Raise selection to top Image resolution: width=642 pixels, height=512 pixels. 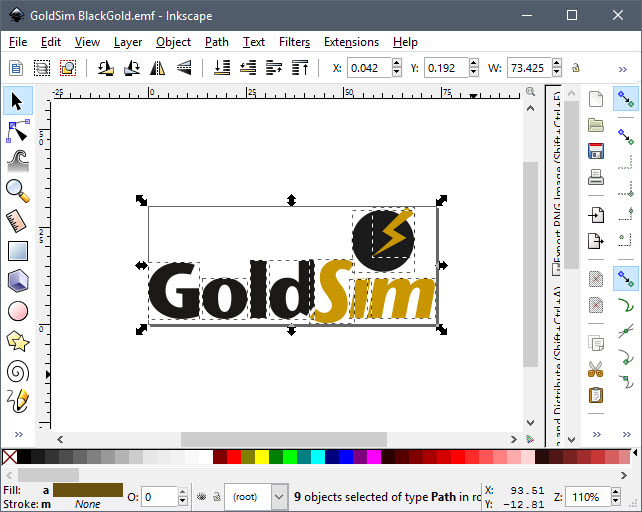tap(300, 68)
